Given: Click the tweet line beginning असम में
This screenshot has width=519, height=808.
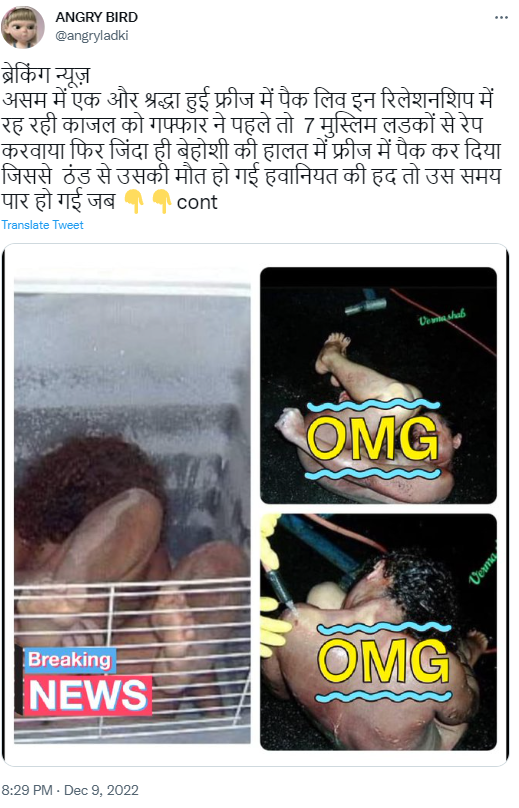Looking at the screenshot, I should [x=247, y=99].
